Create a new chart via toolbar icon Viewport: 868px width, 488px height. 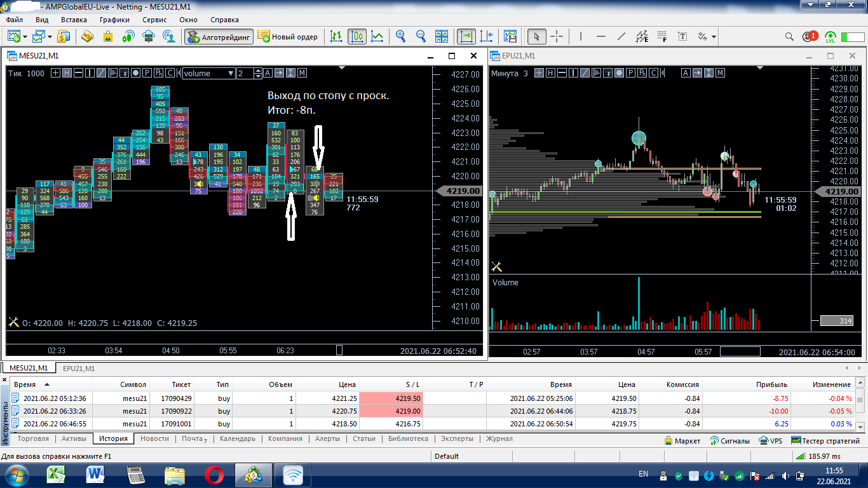coord(13,36)
